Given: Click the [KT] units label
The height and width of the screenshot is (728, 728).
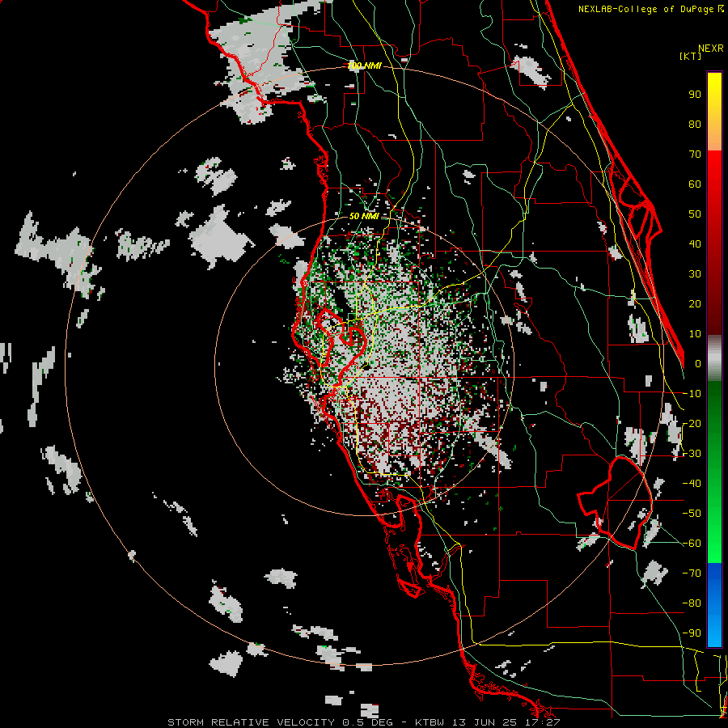Looking at the screenshot, I should click(691, 56).
